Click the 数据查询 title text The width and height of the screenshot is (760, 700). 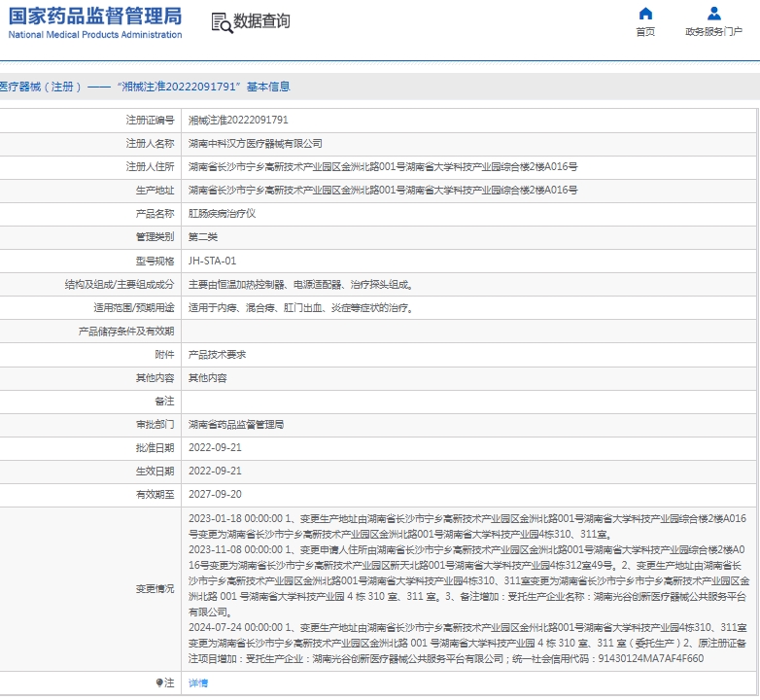[262, 21]
